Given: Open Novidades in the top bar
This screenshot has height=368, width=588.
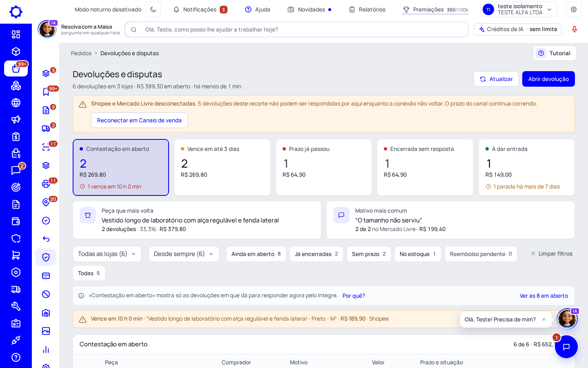Looking at the screenshot, I should coord(309,9).
